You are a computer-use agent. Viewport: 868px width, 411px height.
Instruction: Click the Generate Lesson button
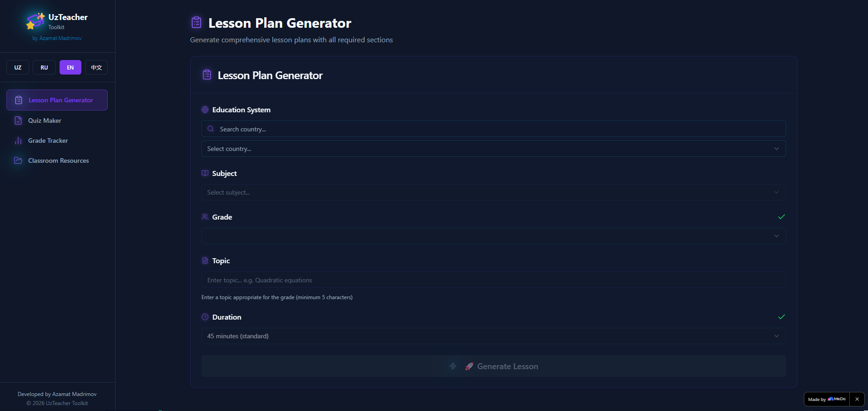[x=493, y=366]
